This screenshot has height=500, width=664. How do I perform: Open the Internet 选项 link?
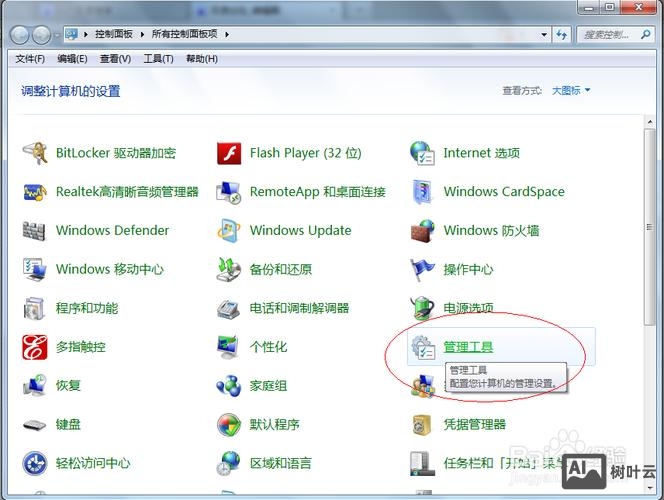tap(481, 153)
